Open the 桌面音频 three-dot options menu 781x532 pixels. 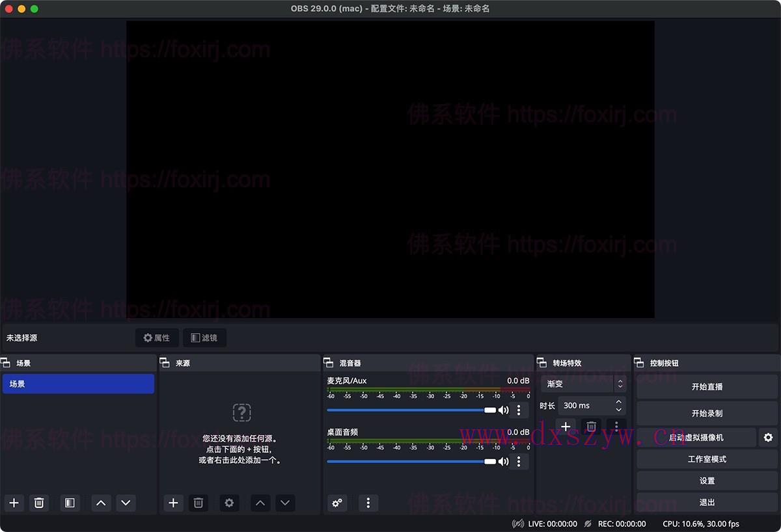click(x=519, y=461)
